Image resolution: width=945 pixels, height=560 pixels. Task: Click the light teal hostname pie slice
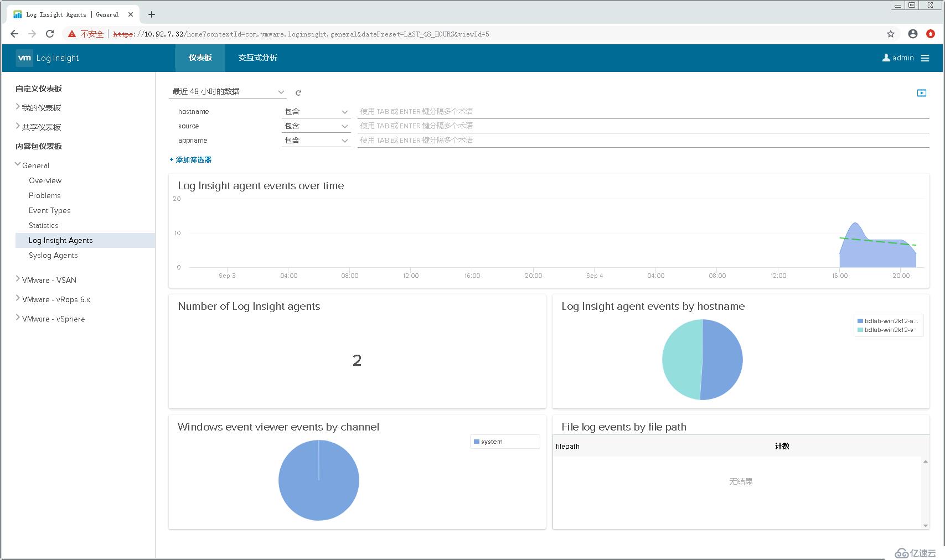pos(682,360)
